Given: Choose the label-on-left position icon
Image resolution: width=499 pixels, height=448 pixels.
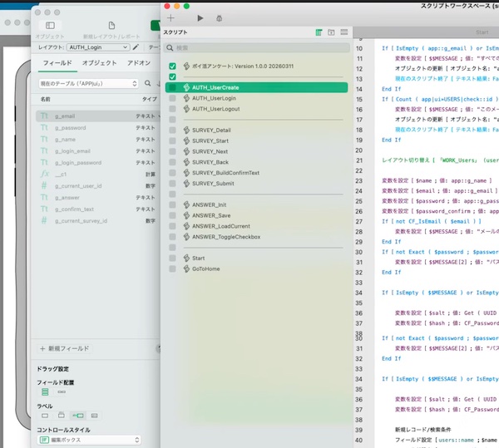Looking at the screenshot, I should 77,415.
